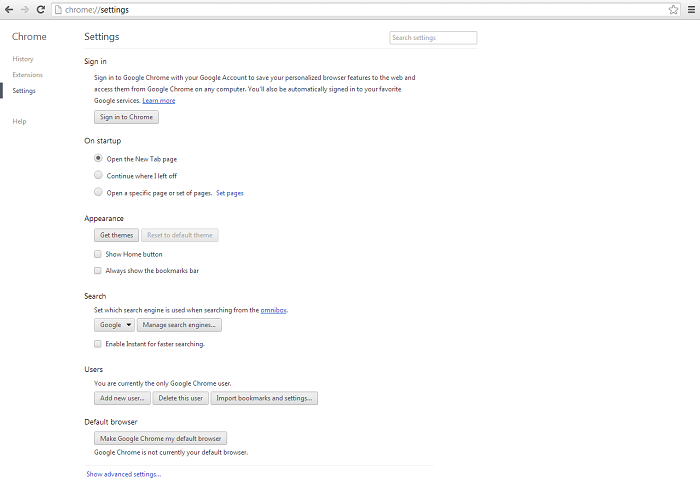
Task: Expand 'Show advanced settings...'
Action: coord(123,474)
